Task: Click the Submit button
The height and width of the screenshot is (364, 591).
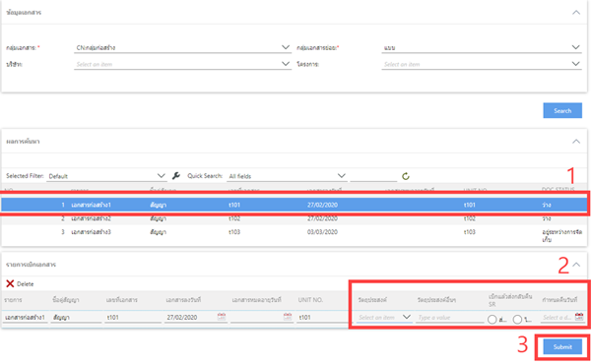Action: tap(562, 347)
